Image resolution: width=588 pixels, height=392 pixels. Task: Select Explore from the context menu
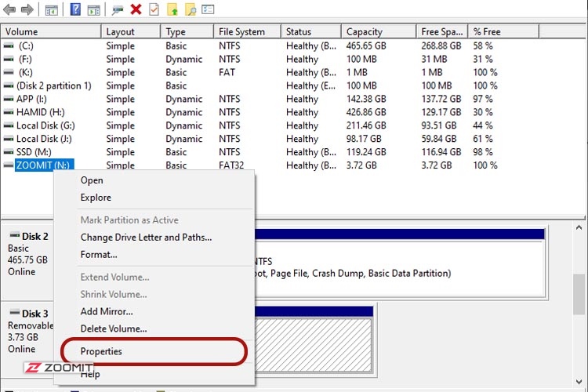point(96,198)
